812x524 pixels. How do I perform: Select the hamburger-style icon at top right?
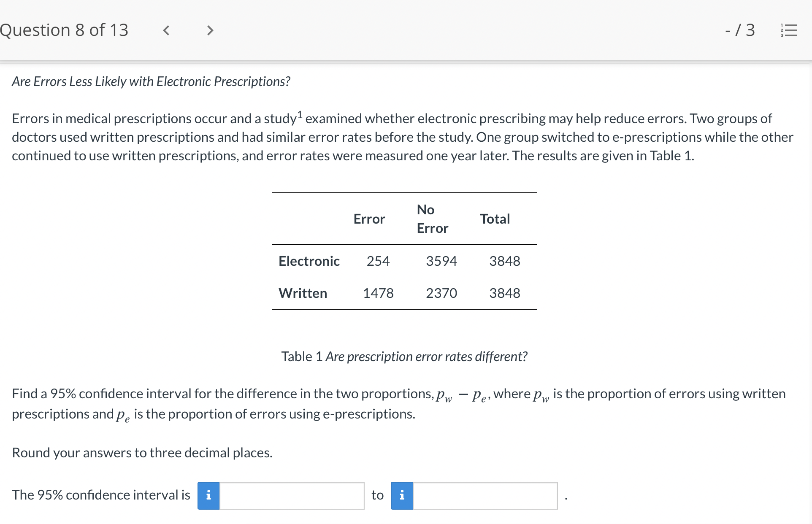pyautogui.click(x=790, y=30)
